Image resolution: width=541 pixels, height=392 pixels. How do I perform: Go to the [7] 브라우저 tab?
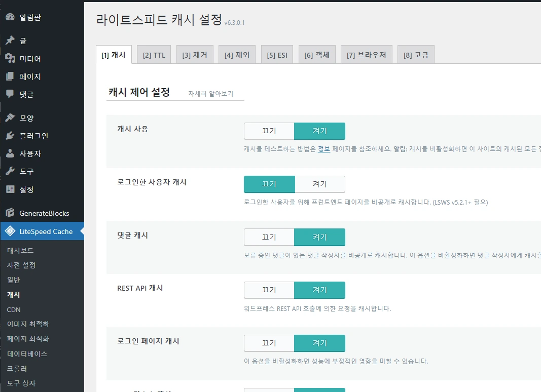click(x=367, y=55)
